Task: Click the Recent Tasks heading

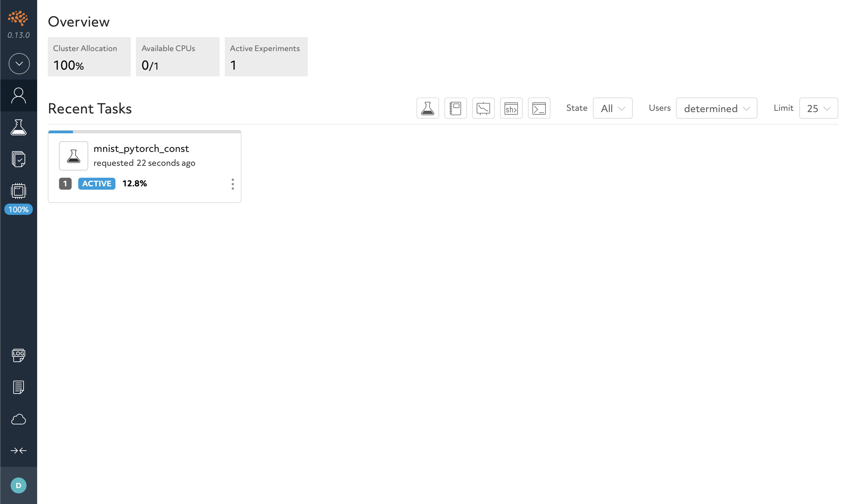Action: tap(90, 109)
